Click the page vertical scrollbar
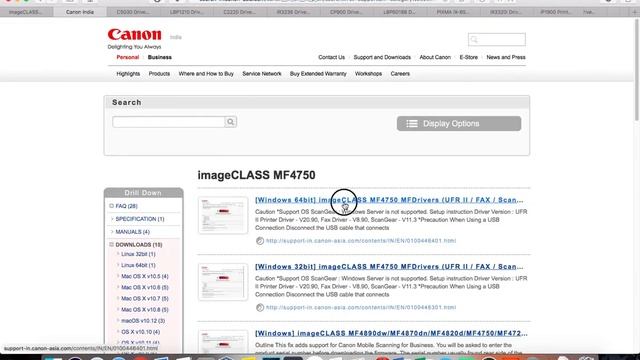 (637, 69)
